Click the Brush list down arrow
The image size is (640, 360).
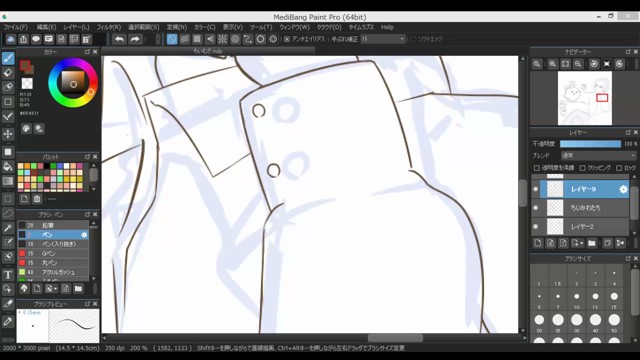[x=93, y=278]
